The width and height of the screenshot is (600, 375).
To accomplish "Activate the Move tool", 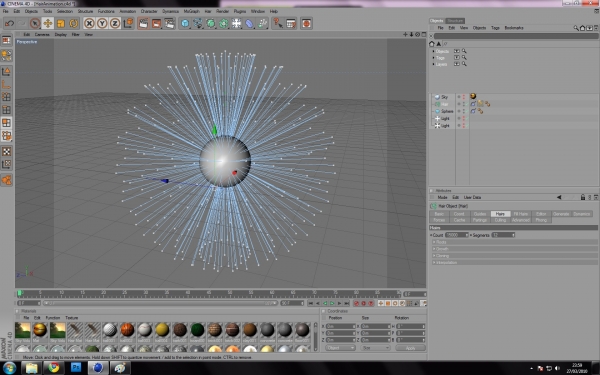I will click(47, 23).
